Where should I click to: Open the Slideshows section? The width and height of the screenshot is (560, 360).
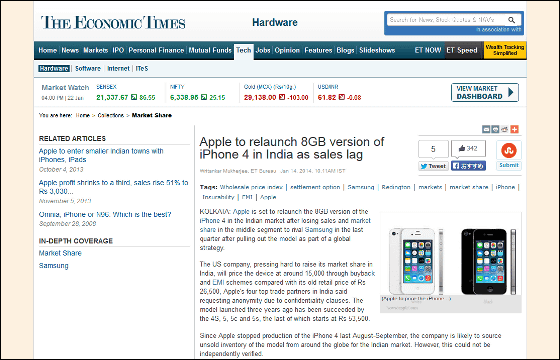[x=377, y=50]
